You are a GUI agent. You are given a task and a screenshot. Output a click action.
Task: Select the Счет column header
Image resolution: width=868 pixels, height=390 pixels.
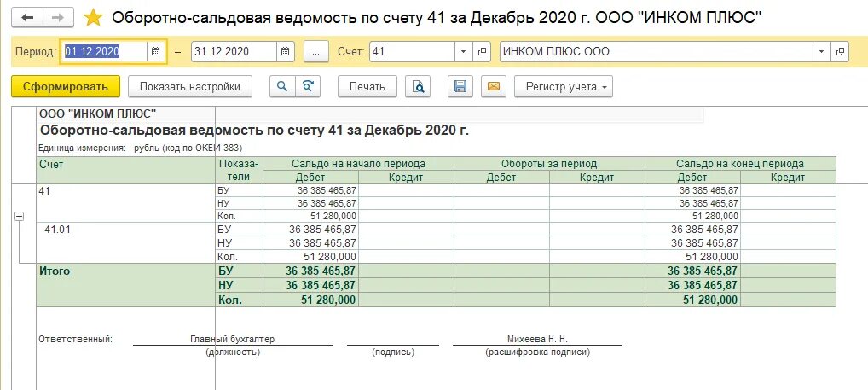tap(125, 170)
